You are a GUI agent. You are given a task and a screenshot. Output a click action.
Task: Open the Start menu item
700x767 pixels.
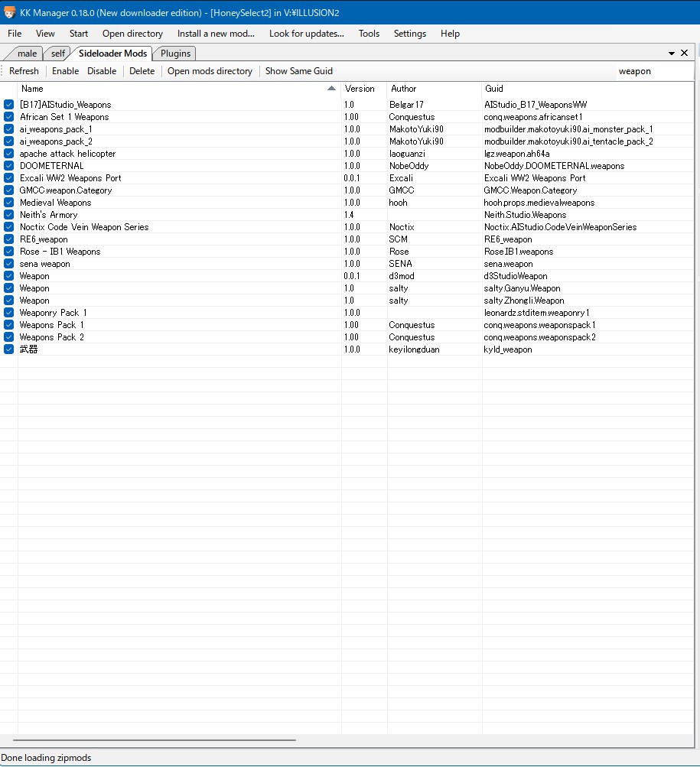tap(79, 33)
